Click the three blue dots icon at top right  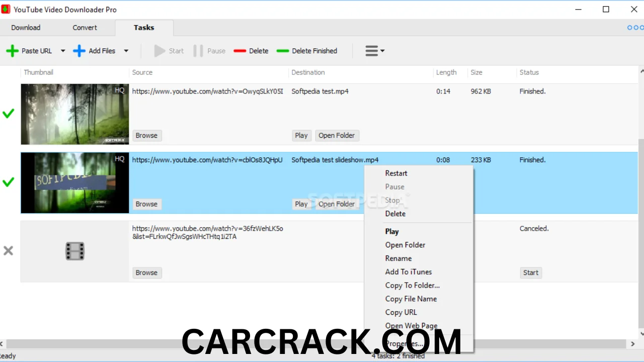pos(636,28)
